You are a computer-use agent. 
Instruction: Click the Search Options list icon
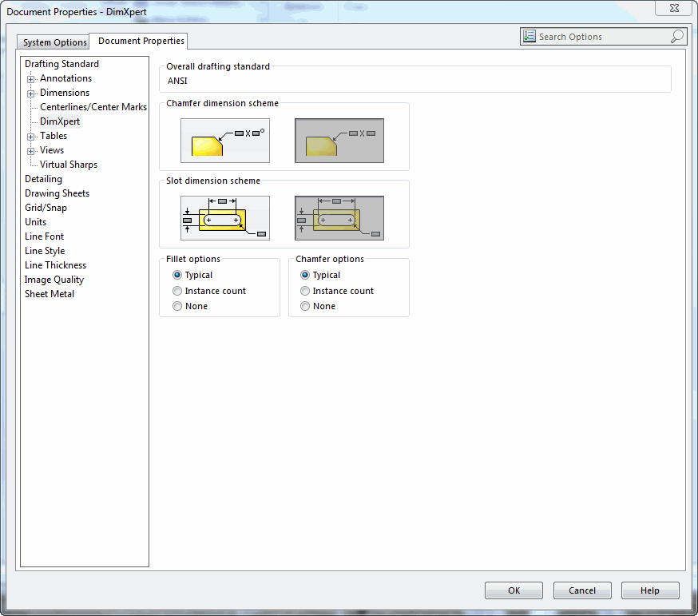(529, 36)
